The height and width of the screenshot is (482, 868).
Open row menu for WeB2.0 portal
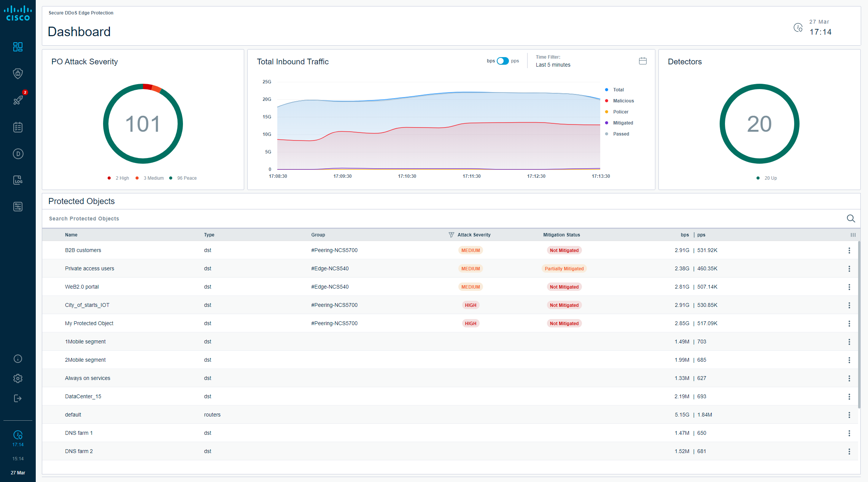(x=849, y=287)
